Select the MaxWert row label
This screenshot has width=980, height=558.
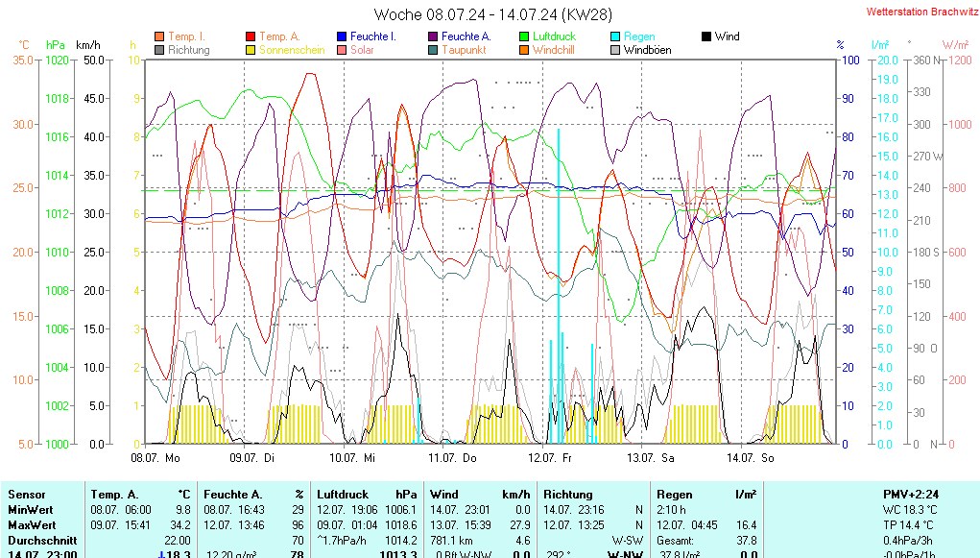32,524
